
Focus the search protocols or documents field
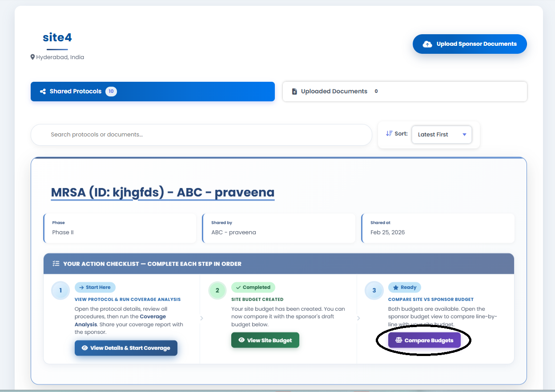pyautogui.click(x=201, y=135)
